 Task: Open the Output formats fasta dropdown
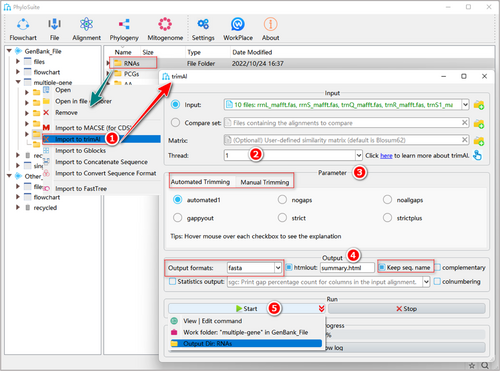pyautogui.click(x=278, y=268)
